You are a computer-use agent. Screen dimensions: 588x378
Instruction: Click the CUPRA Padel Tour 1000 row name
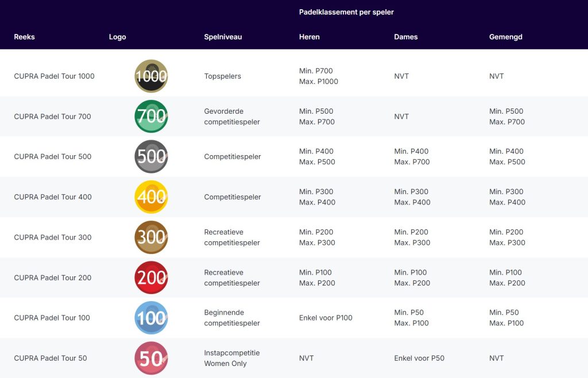(x=54, y=76)
